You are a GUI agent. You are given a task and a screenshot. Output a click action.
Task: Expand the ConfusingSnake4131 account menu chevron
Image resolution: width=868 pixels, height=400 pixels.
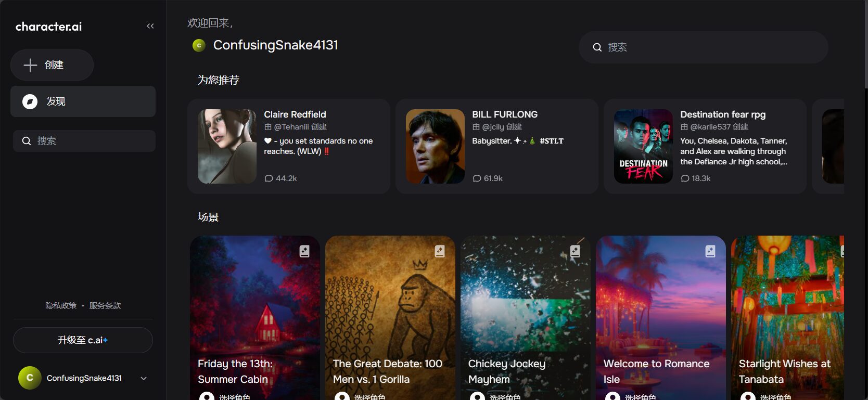click(x=144, y=378)
